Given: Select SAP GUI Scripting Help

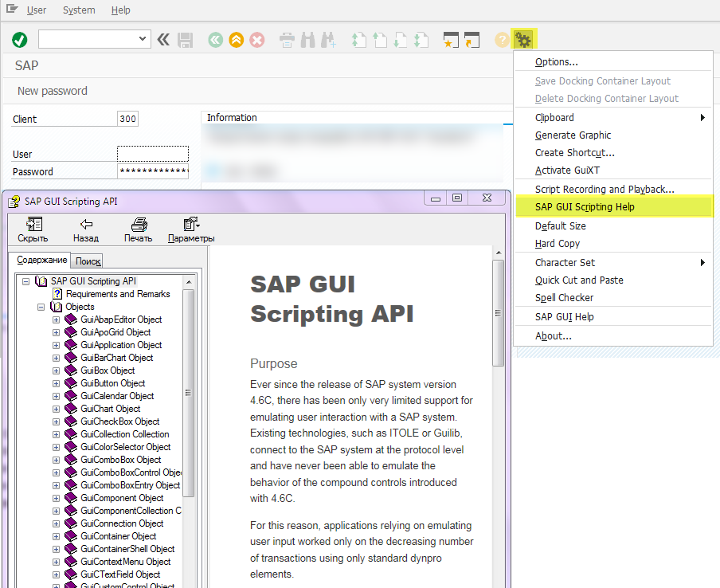Looking at the screenshot, I should pyautogui.click(x=613, y=206).
